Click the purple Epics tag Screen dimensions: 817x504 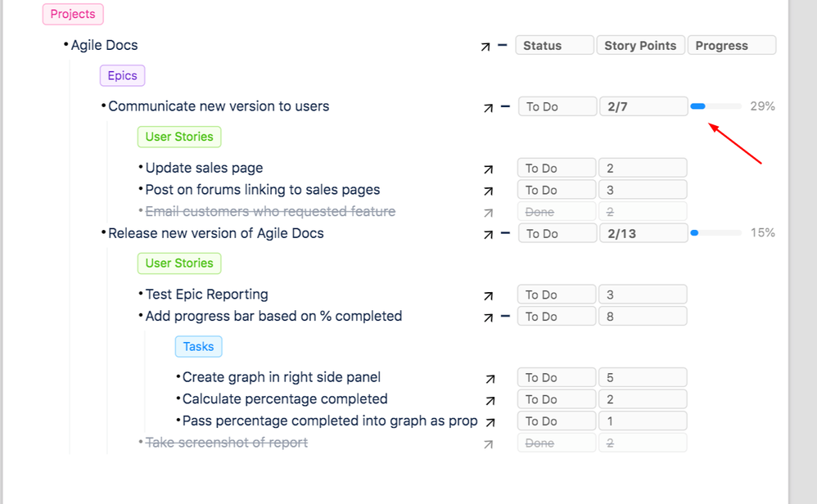pos(122,76)
